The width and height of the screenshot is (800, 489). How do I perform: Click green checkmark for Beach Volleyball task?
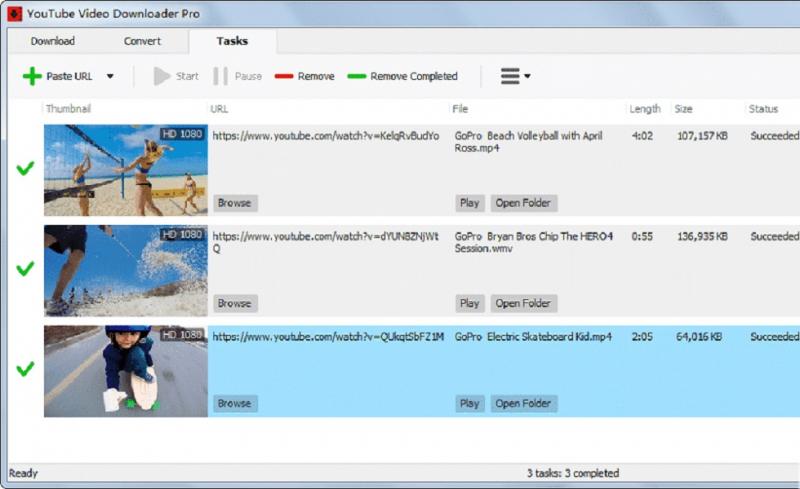(25, 168)
